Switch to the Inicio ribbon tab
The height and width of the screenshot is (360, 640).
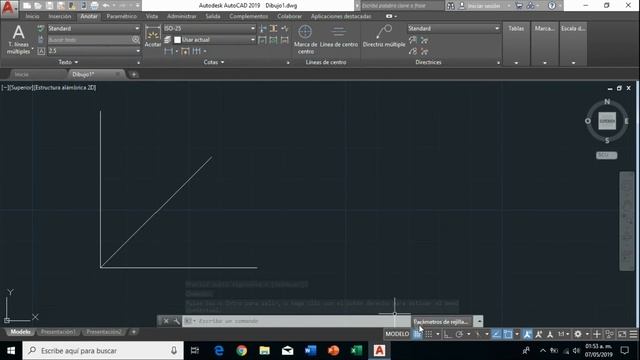click(x=32, y=16)
